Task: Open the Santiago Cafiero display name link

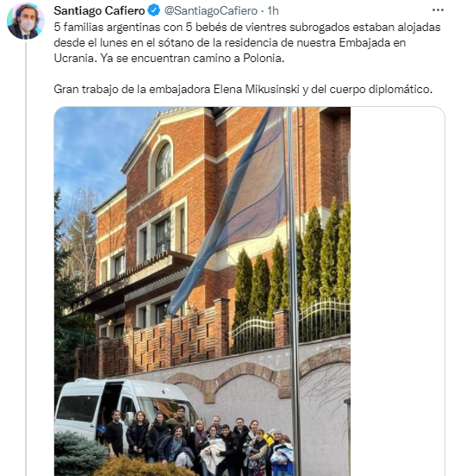Action: 99,10
